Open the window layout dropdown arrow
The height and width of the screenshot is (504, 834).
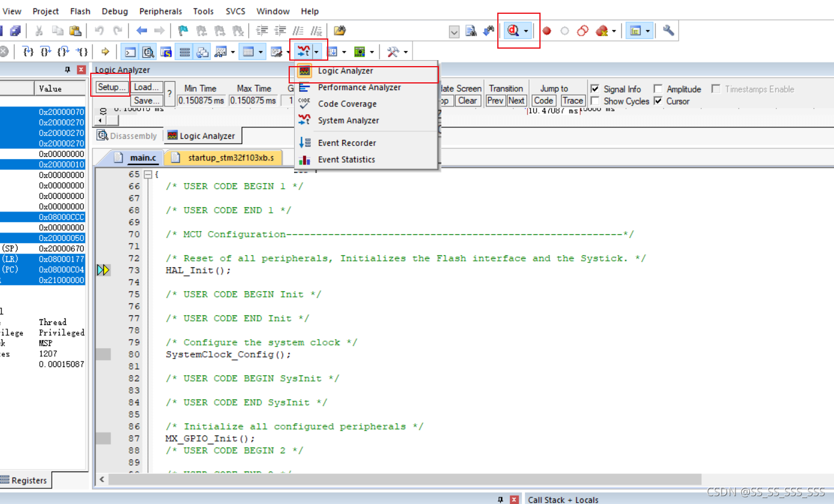coord(649,31)
